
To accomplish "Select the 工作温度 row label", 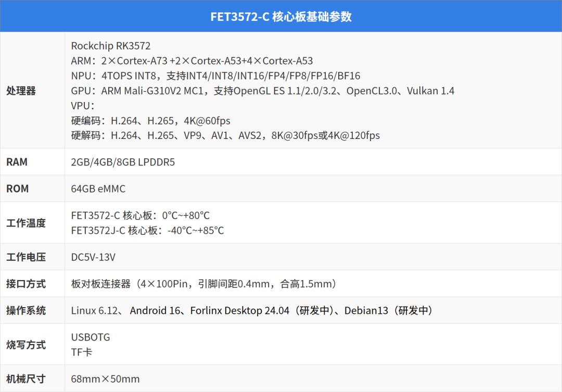I will coord(26,223).
